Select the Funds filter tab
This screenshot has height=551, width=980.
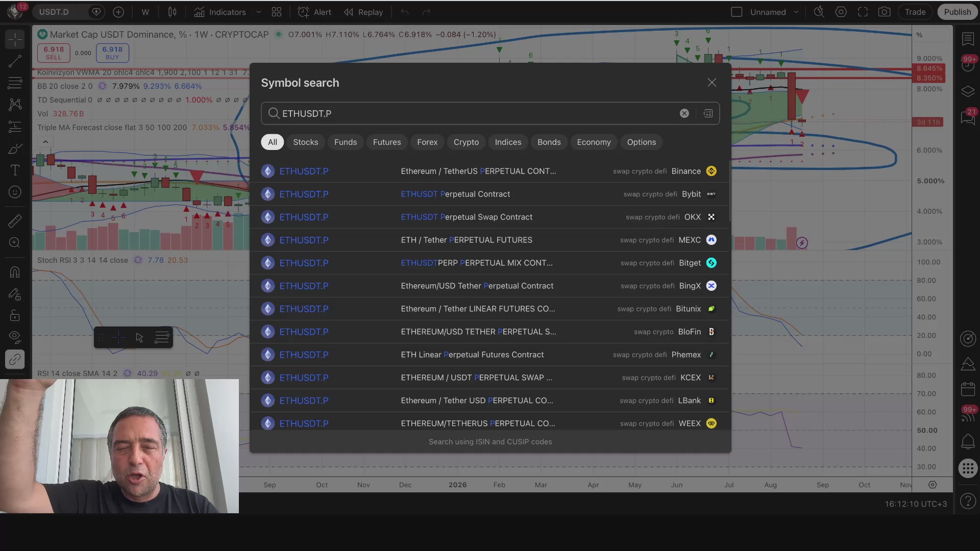[346, 142]
